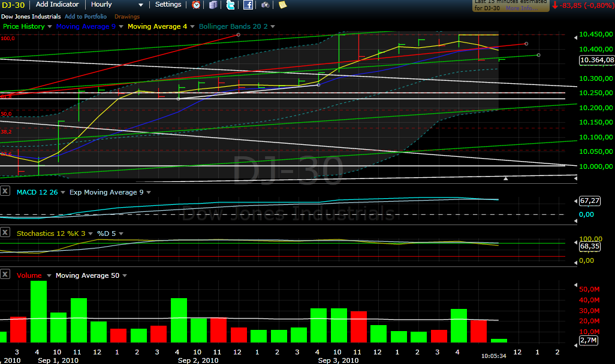Close the MACD indicator panel
The image size is (615, 364).
5,191
